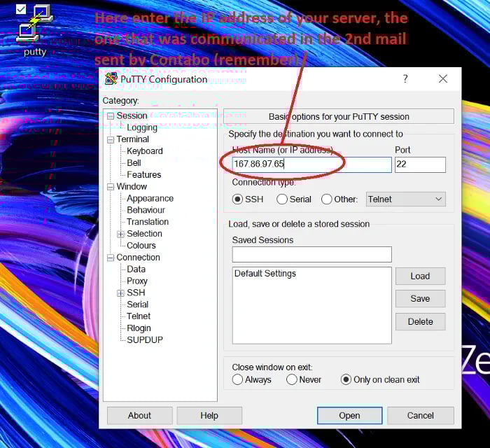
Task: Click the Load button
Action: [x=420, y=276]
